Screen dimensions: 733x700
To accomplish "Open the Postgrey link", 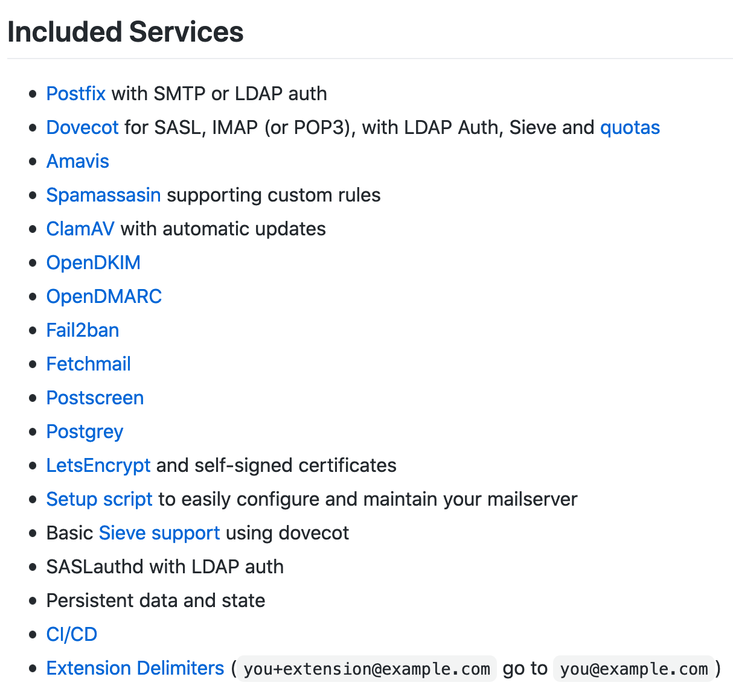I will pos(85,431).
